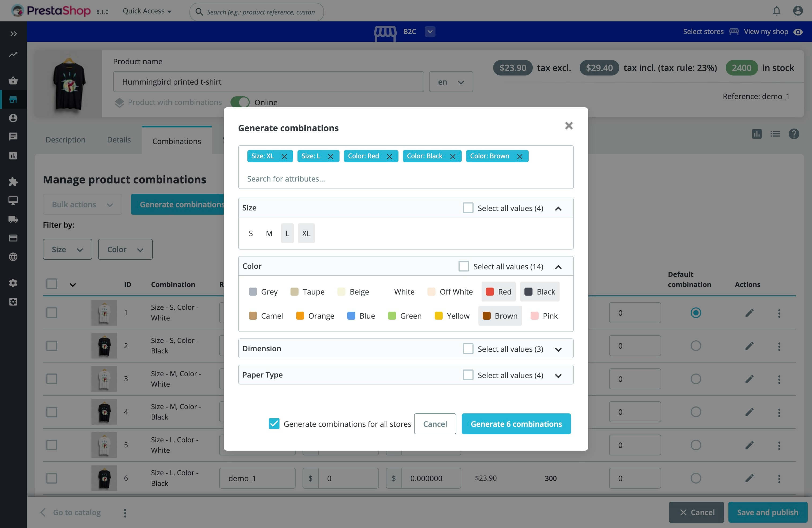Viewport: 812px width, 528px height.
Task: Open Shop Parameters gear icon in sidebar
Action: click(x=13, y=283)
